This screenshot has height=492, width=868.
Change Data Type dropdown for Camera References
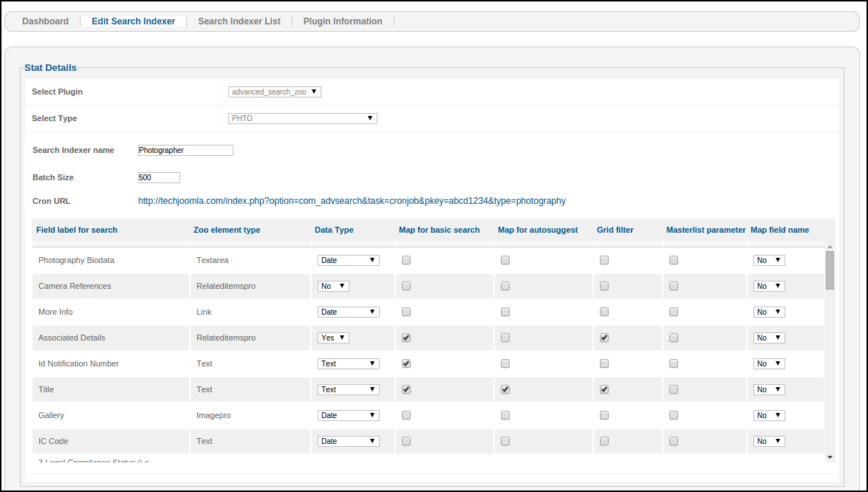[333, 286]
